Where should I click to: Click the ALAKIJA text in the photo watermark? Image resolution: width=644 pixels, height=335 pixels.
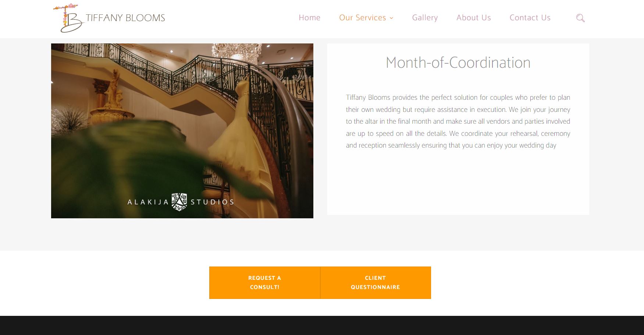[x=148, y=202]
